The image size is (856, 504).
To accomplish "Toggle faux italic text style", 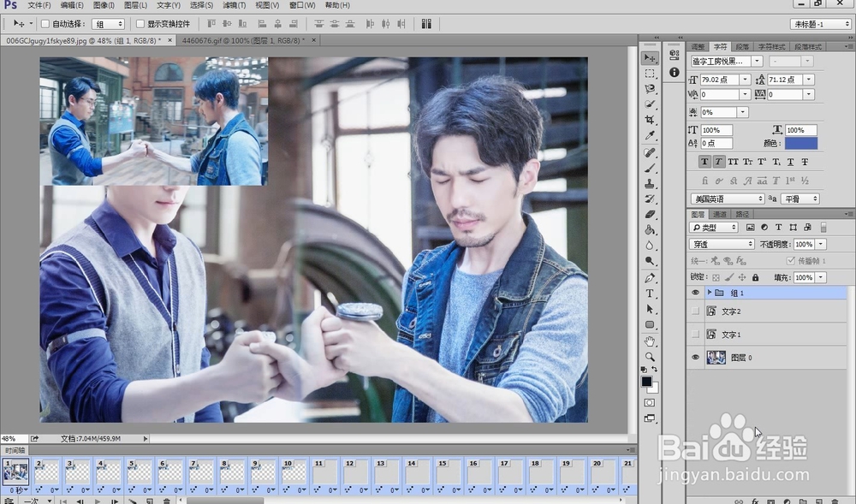I will click(x=718, y=162).
